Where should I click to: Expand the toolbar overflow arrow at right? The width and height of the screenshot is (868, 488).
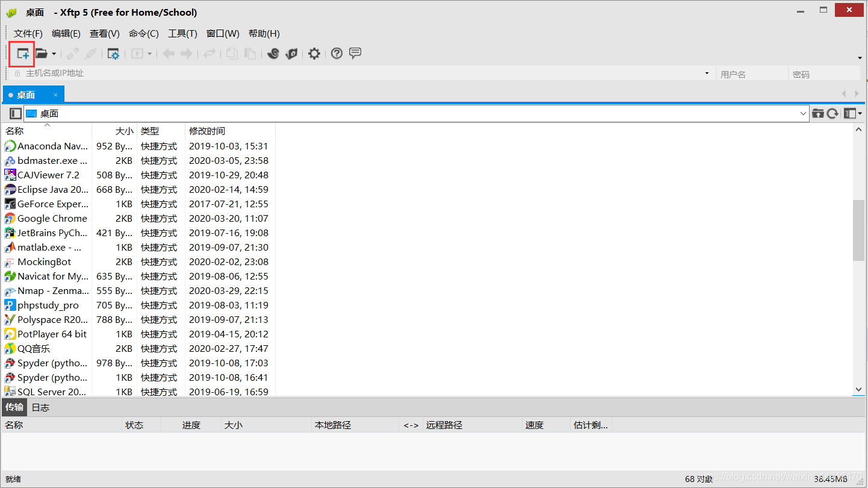[860, 58]
